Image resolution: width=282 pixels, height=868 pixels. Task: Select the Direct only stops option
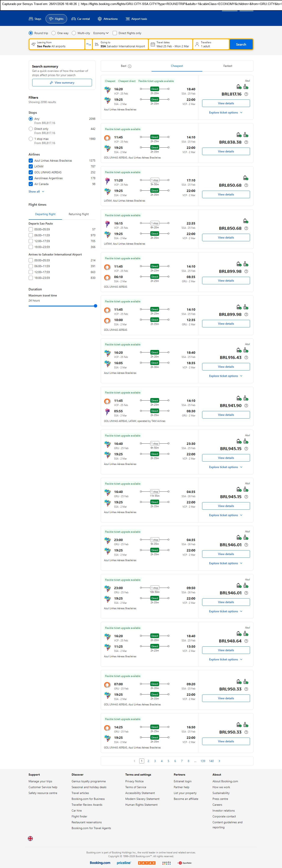(x=31, y=129)
